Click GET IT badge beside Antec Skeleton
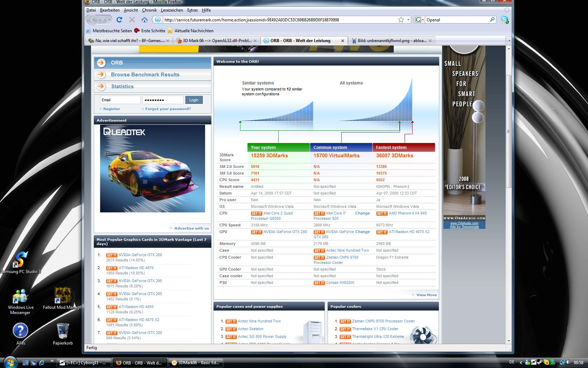Viewport: 588px width, 368px height. [x=231, y=329]
